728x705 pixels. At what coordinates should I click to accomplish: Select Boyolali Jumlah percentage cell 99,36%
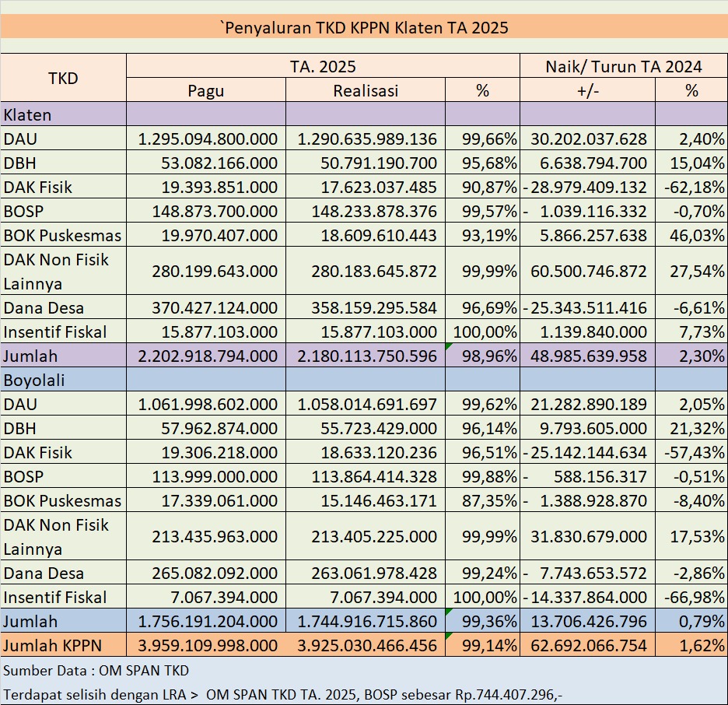click(484, 622)
